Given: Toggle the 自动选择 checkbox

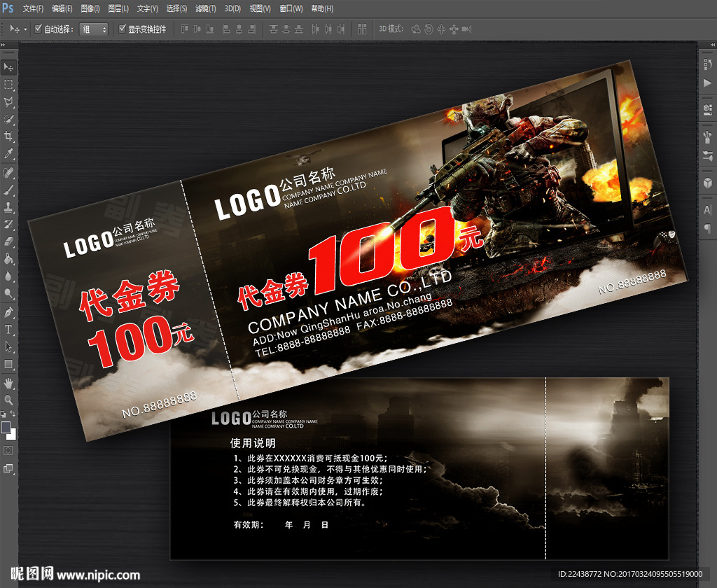Looking at the screenshot, I should pyautogui.click(x=39, y=29).
